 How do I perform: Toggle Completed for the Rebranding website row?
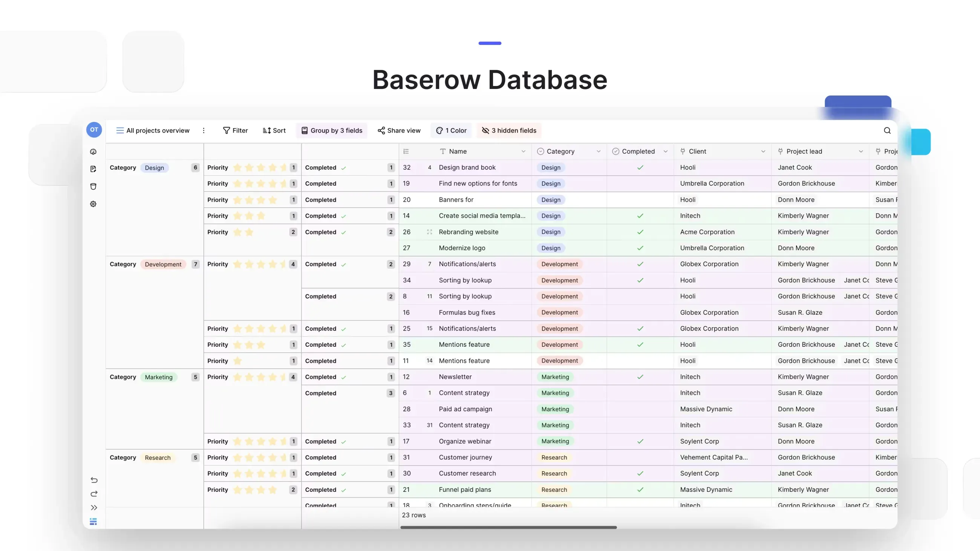(640, 232)
